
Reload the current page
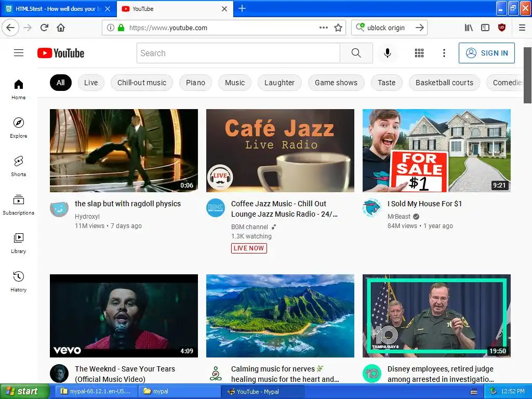coord(44,28)
